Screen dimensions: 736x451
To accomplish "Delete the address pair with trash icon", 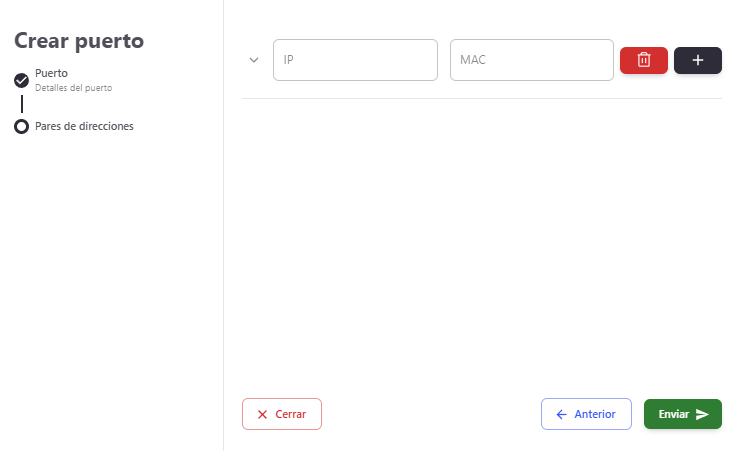I will point(644,60).
